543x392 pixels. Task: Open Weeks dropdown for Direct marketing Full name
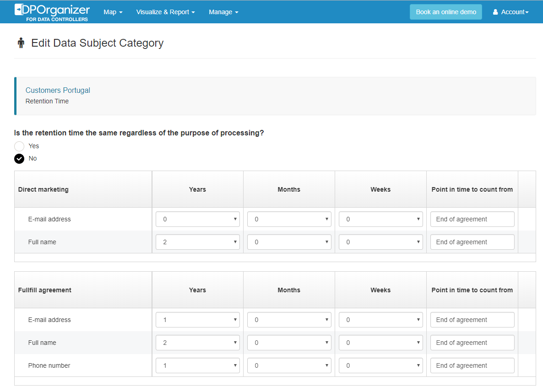point(380,242)
